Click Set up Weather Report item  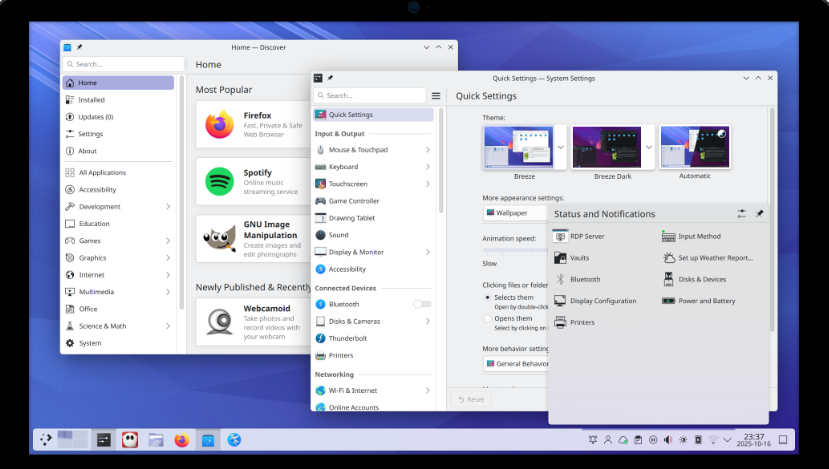pos(714,258)
